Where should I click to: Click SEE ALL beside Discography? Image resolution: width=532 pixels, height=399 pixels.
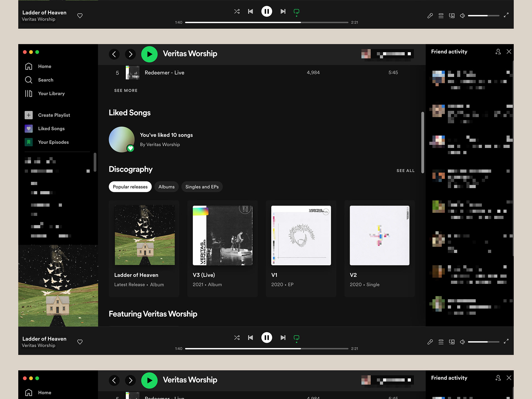click(405, 171)
